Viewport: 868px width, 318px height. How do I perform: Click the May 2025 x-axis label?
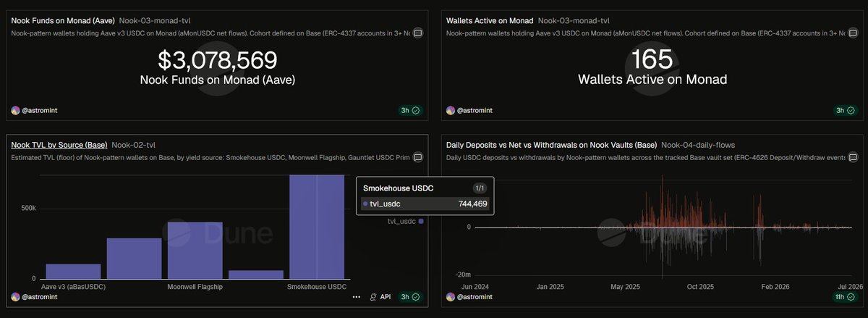click(x=626, y=287)
